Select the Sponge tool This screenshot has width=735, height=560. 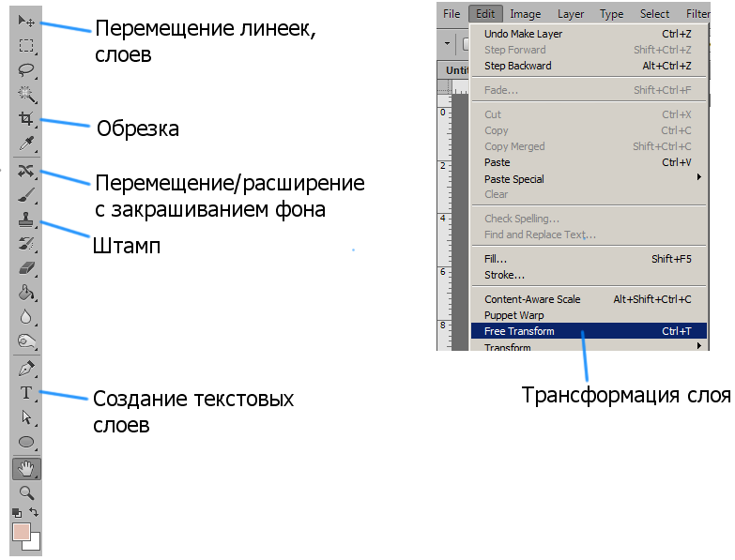pos(25,341)
